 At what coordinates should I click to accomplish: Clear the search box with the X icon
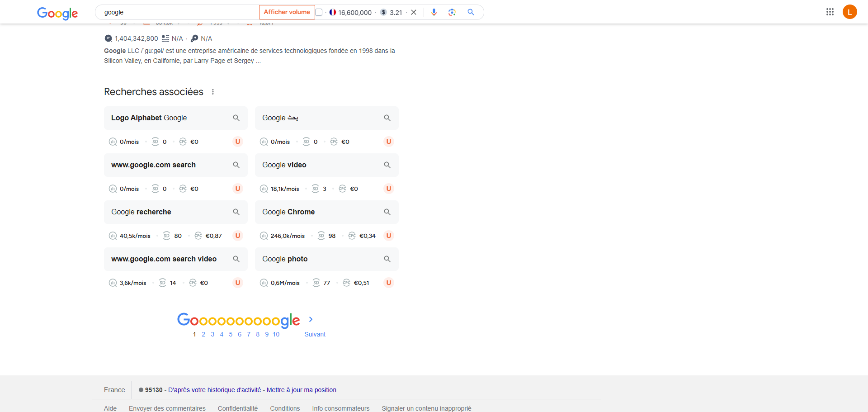(x=413, y=12)
